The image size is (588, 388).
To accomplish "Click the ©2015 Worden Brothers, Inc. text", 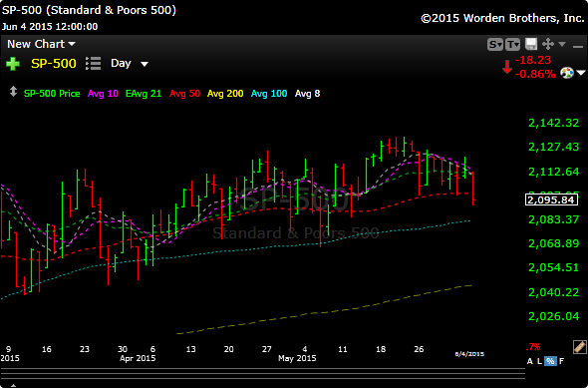I will (502, 18).
